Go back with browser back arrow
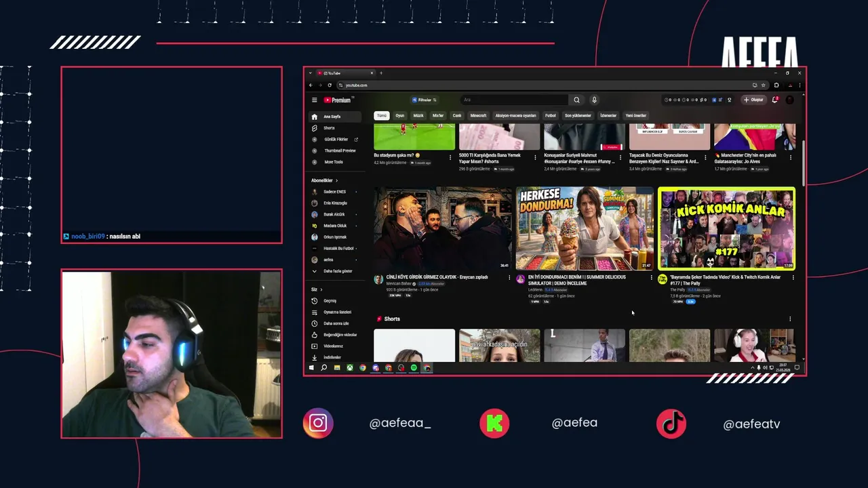Image resolution: width=868 pixels, height=488 pixels. click(311, 85)
